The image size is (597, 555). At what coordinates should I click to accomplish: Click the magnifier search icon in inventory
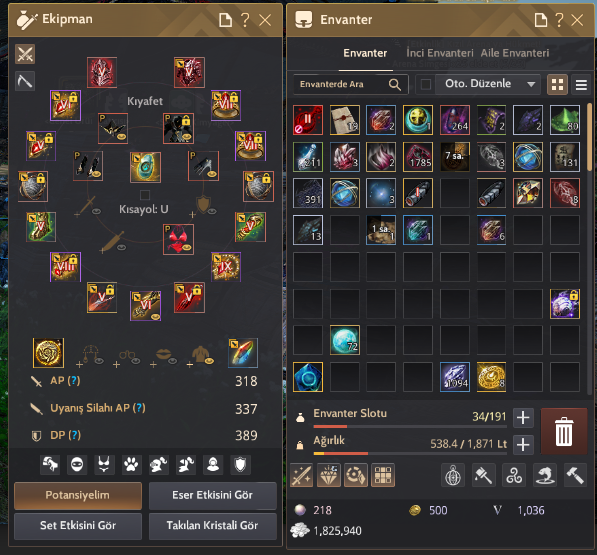coord(395,85)
